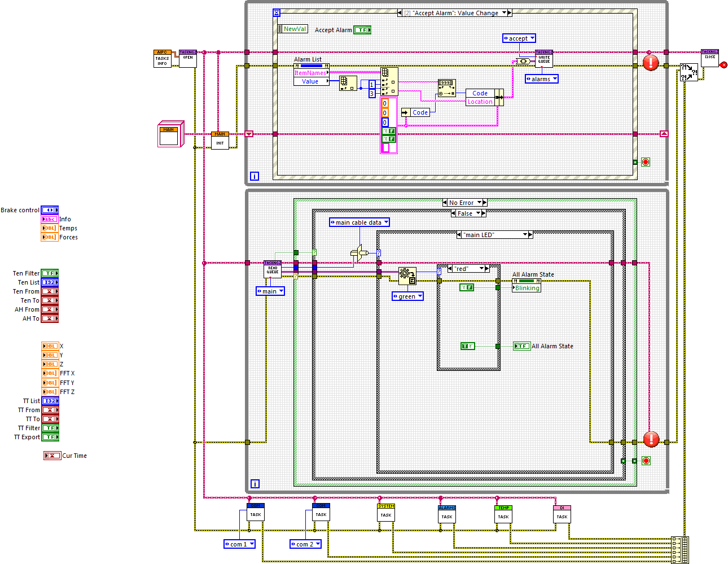The height and width of the screenshot is (564, 728).
Task: Click the TT Filter boolean terminal
Action: click(50, 428)
